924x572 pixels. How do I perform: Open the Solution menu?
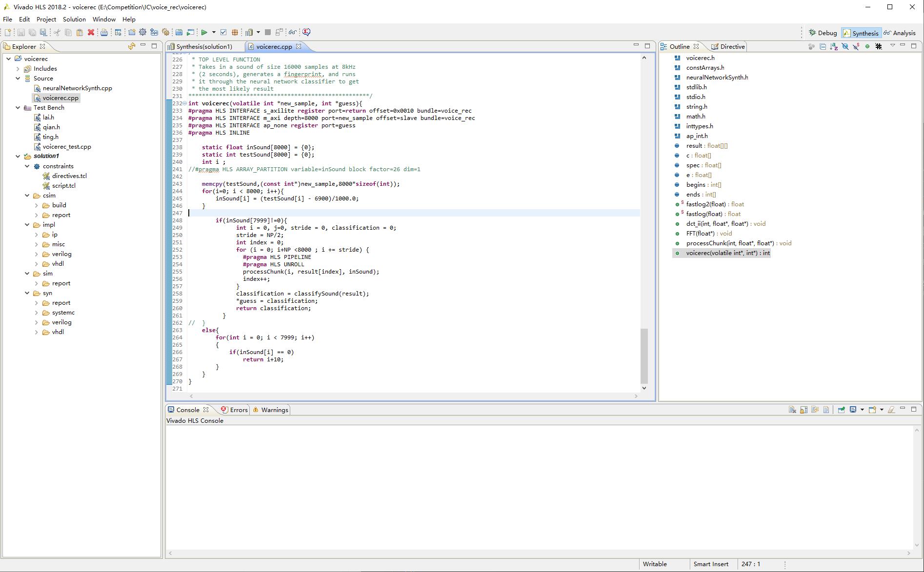pyautogui.click(x=74, y=19)
